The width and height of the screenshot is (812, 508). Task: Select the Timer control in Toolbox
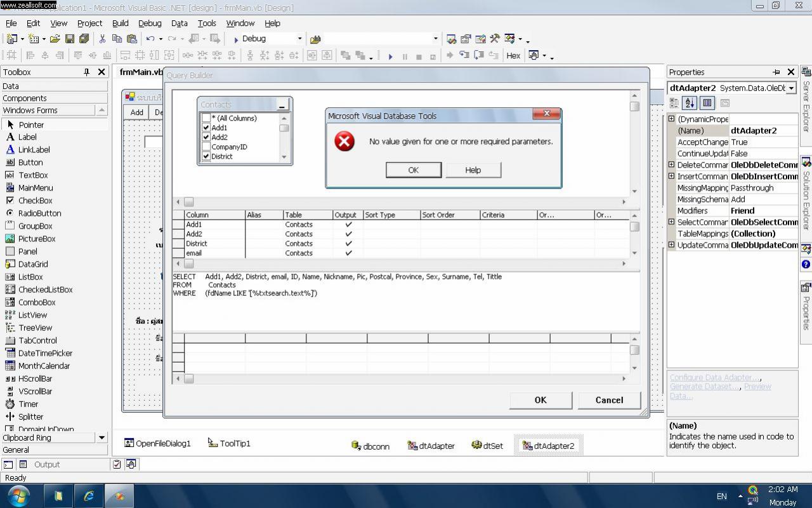pyautogui.click(x=28, y=404)
